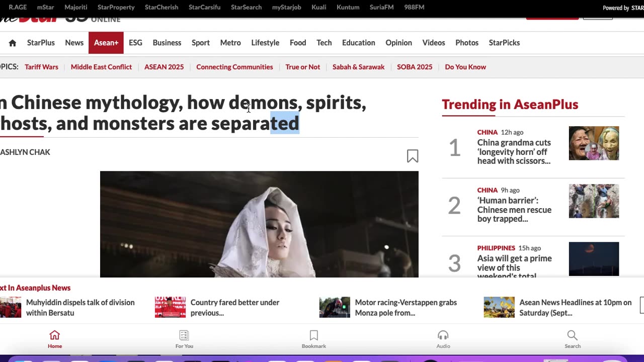Visit the SuriaFM site link
The image size is (644, 362).
coord(382,8)
